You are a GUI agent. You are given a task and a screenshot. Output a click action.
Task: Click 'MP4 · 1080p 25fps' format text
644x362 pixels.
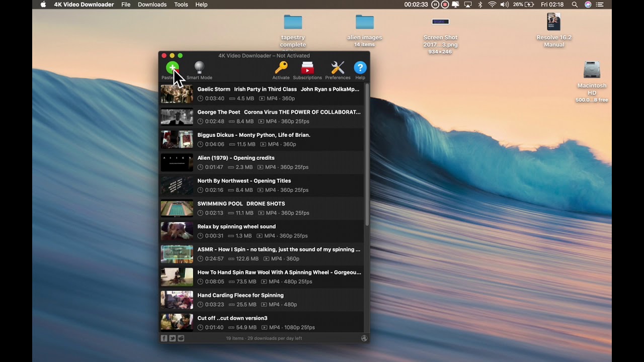click(292, 327)
